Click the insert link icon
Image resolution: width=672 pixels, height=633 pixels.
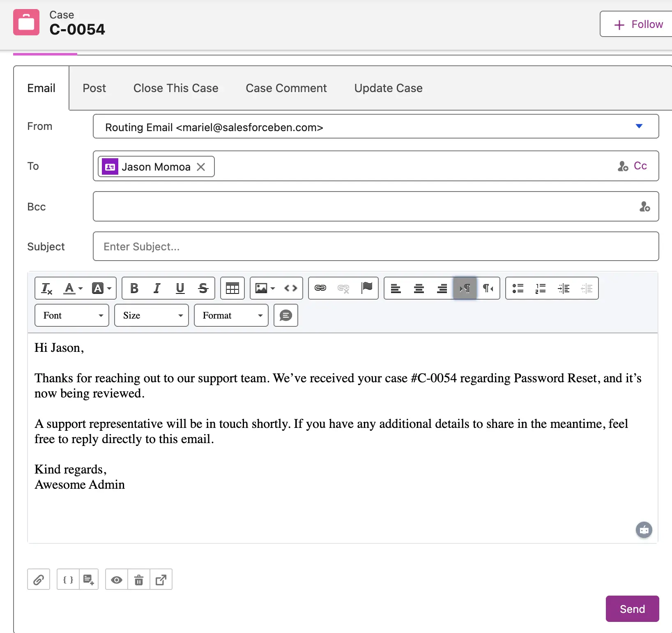[x=320, y=288]
